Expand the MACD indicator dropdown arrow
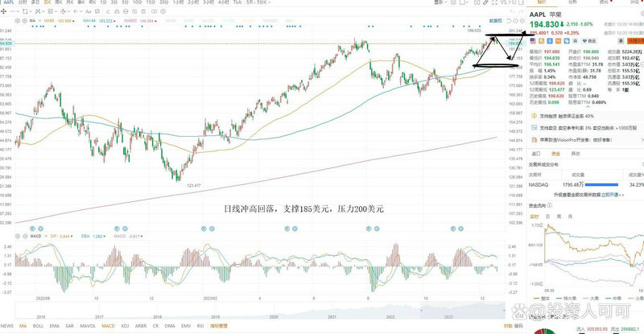 [x=46, y=237]
